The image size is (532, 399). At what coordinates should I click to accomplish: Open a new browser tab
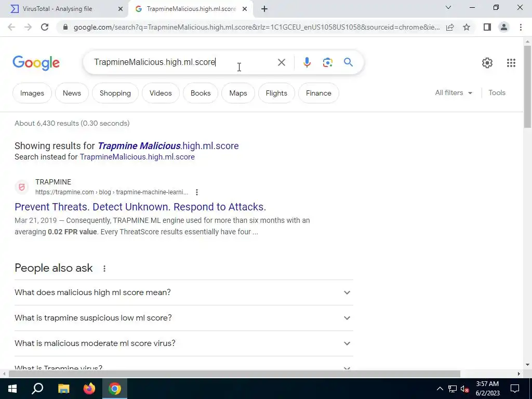coord(264,9)
